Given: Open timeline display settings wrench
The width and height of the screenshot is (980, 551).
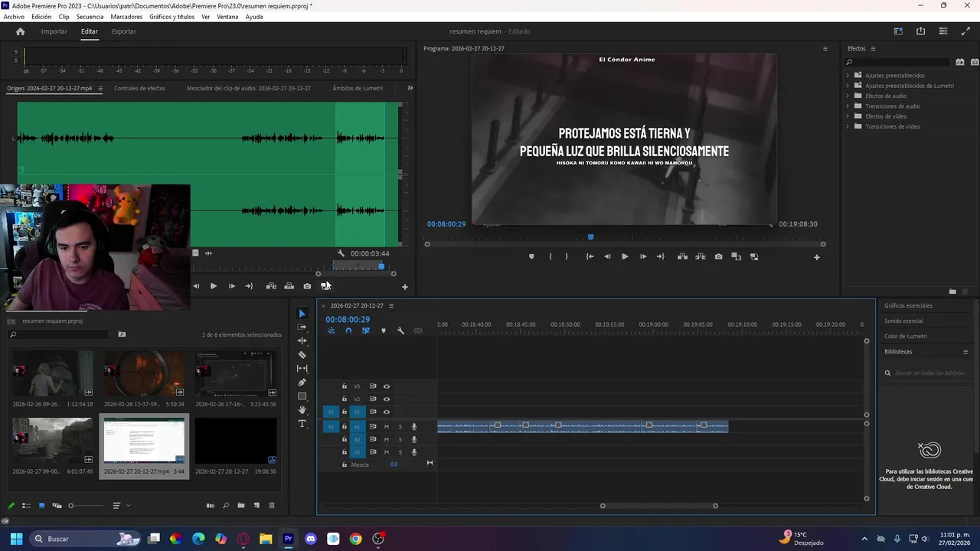Looking at the screenshot, I should point(400,331).
